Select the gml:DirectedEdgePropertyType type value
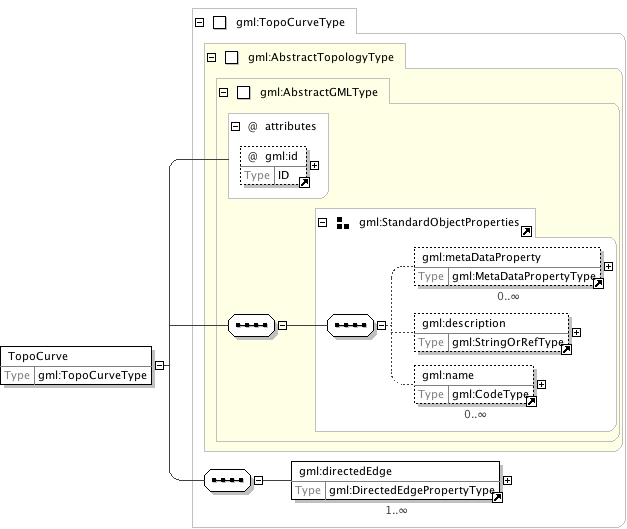Screen dimensions: 627x529 (412, 490)
